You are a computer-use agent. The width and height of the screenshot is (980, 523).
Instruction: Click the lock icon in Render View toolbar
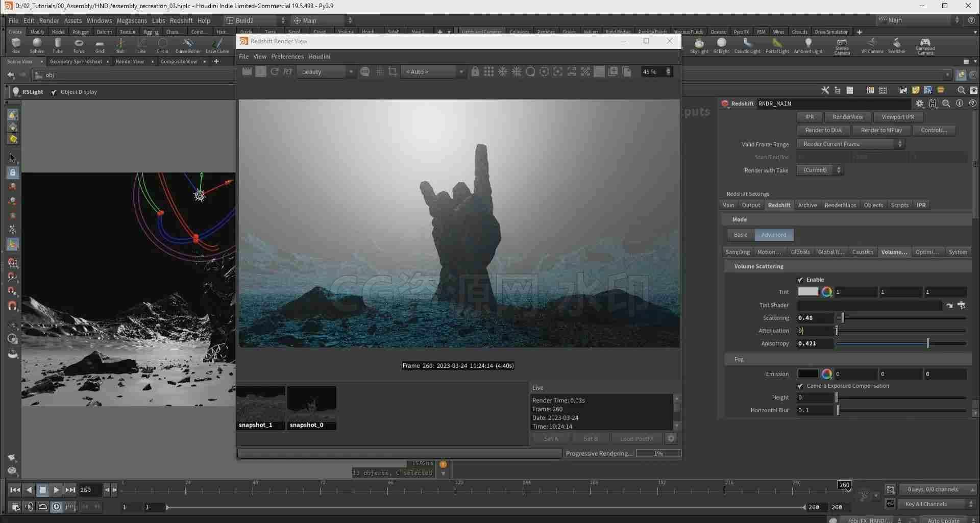coord(475,72)
